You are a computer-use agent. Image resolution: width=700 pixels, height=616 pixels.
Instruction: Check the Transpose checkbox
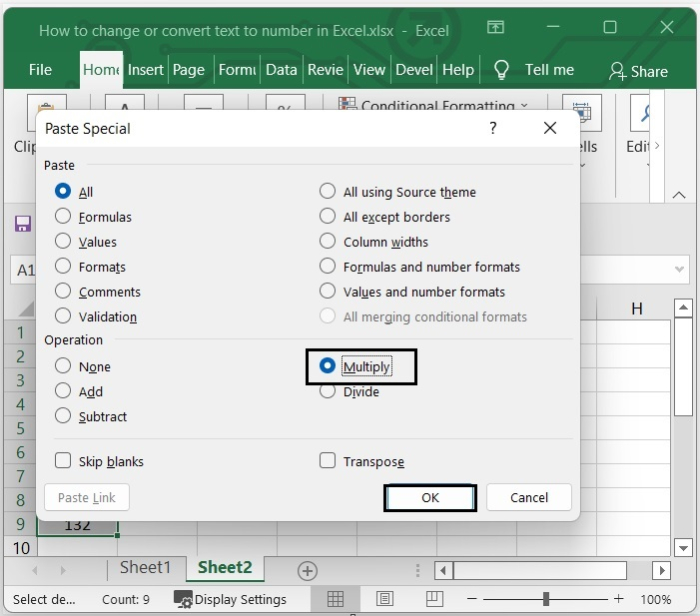(327, 461)
